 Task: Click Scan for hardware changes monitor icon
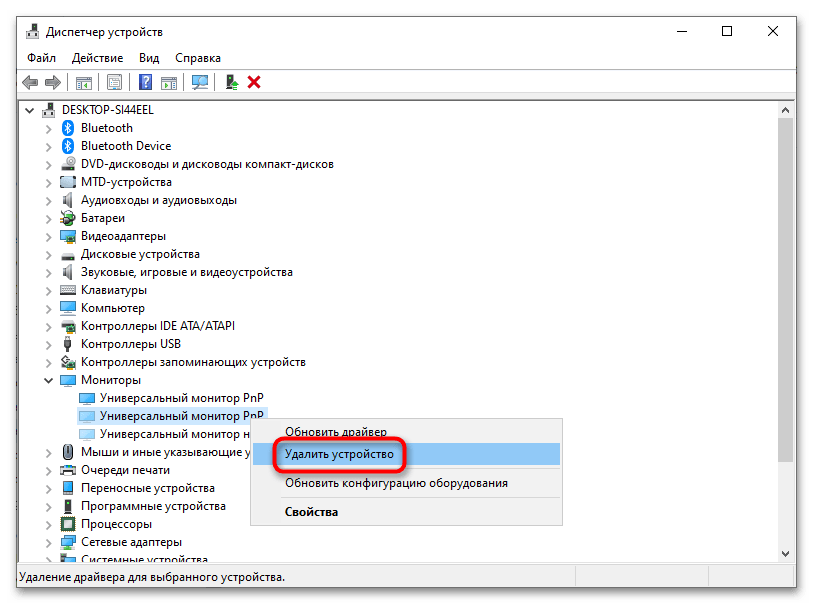(200, 82)
